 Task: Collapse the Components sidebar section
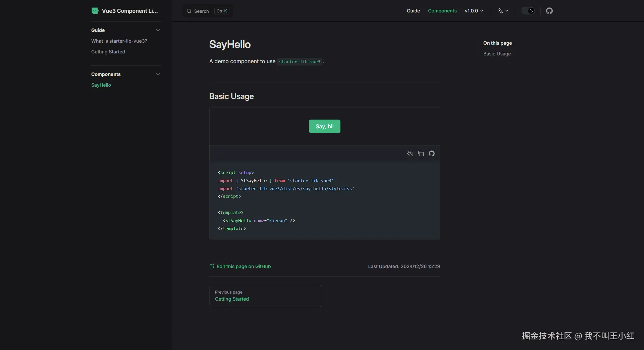(158, 74)
